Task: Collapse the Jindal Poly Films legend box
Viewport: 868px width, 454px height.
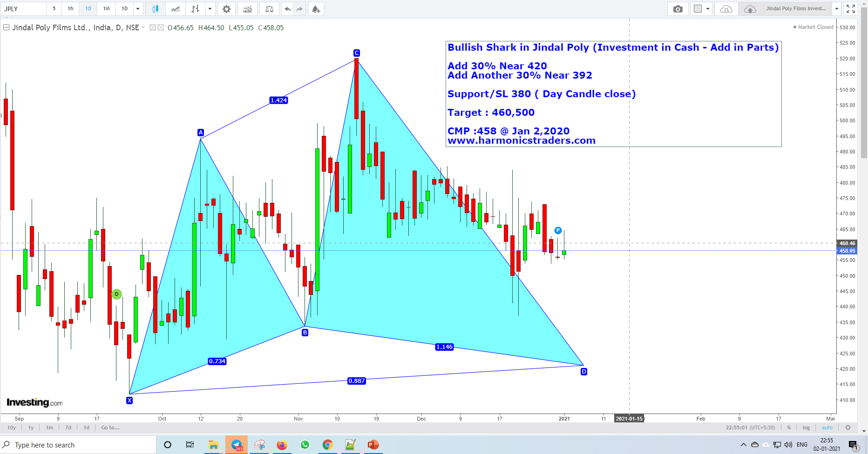Action: [7, 27]
